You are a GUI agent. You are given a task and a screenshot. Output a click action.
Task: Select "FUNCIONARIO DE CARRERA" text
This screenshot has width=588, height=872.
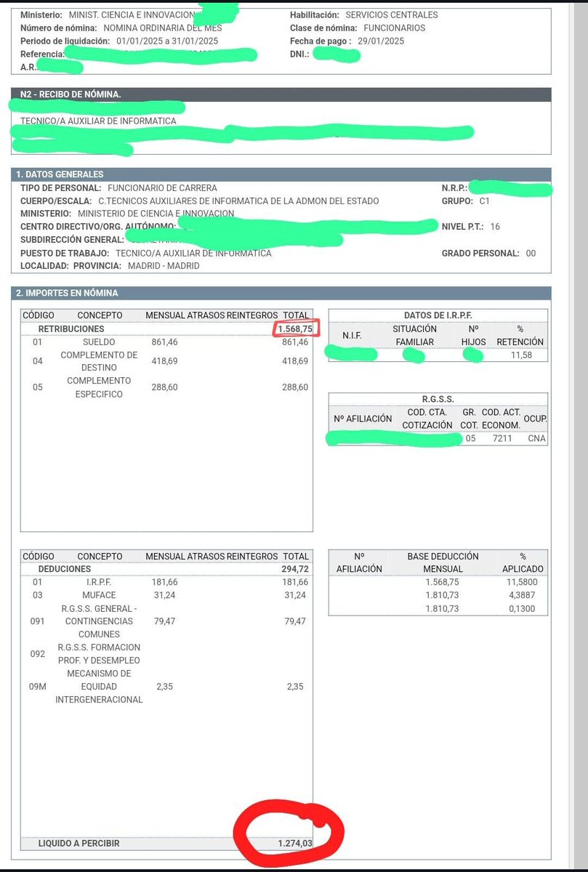point(162,188)
